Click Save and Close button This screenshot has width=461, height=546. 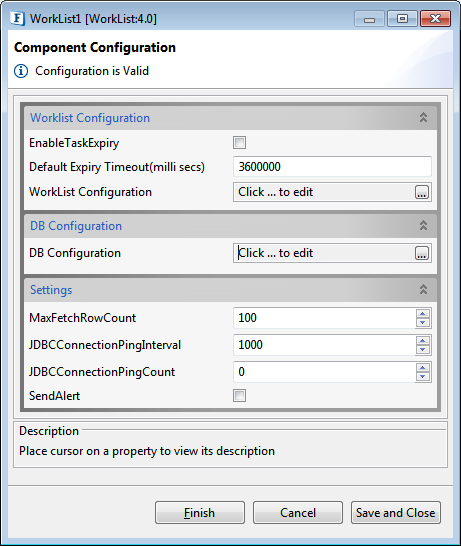(x=396, y=513)
